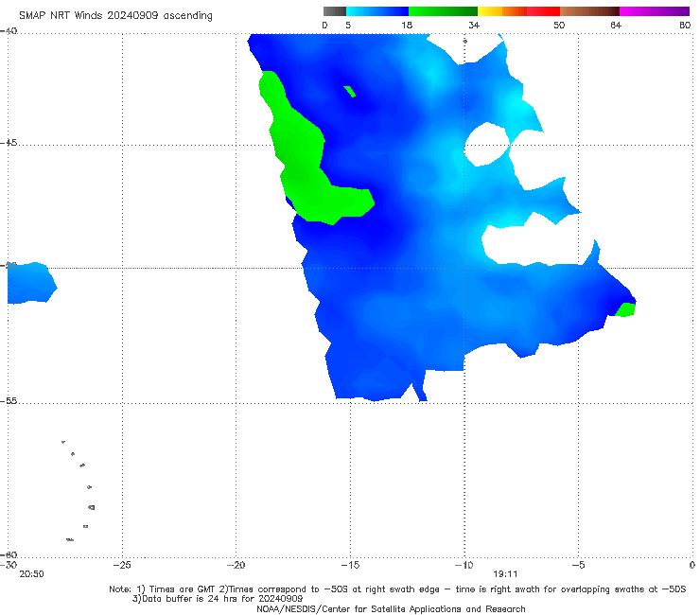Select the gray segment of the color scale
700x615 pixels.
tap(335, 11)
